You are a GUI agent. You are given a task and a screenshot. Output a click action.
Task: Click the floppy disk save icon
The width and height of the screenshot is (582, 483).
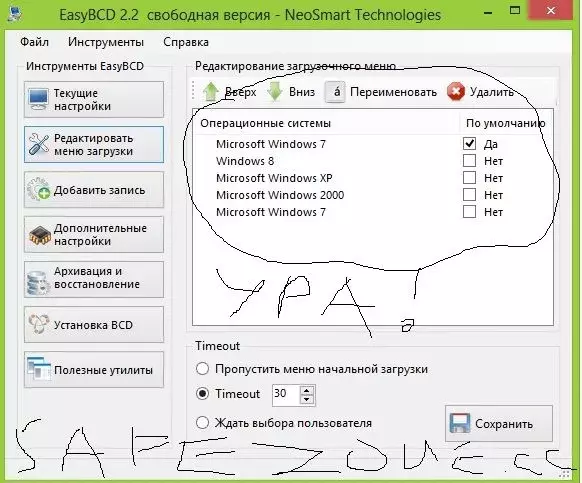459,423
